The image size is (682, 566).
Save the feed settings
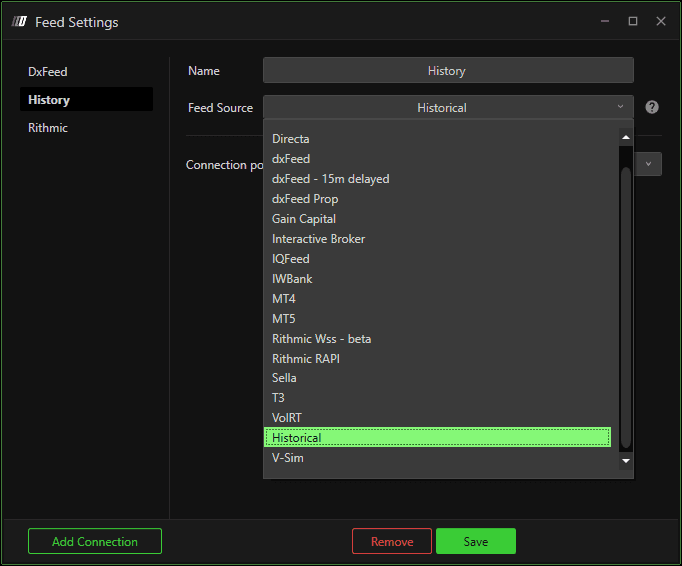coord(476,541)
